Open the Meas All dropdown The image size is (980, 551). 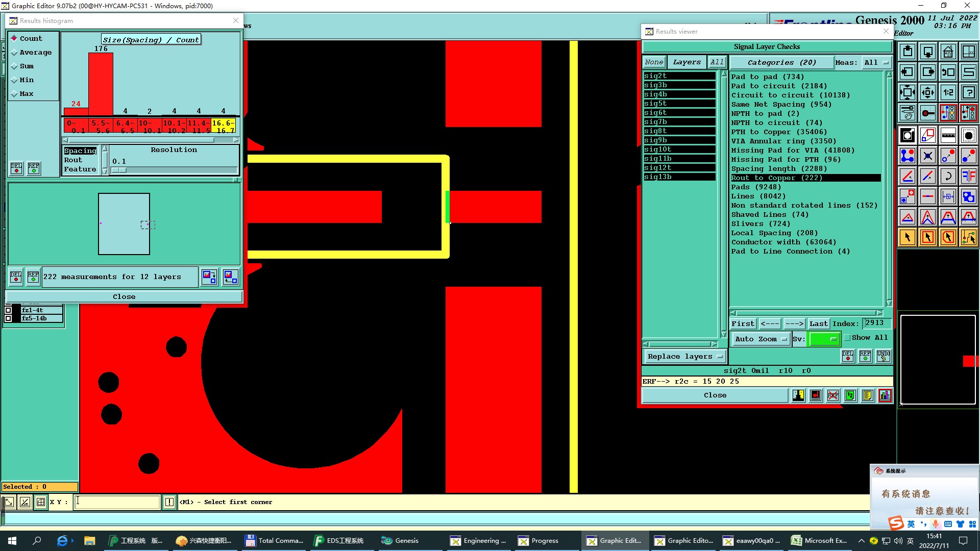[x=876, y=63]
